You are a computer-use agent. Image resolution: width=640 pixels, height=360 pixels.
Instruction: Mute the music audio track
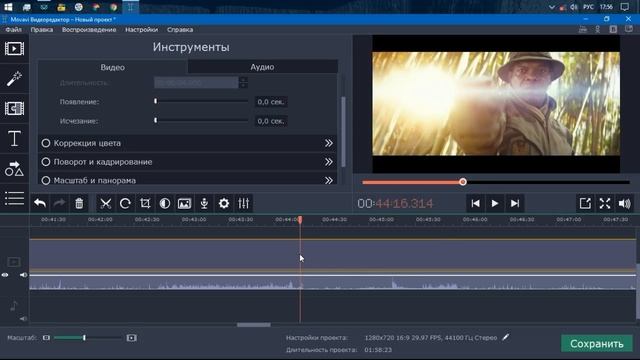coord(23,318)
